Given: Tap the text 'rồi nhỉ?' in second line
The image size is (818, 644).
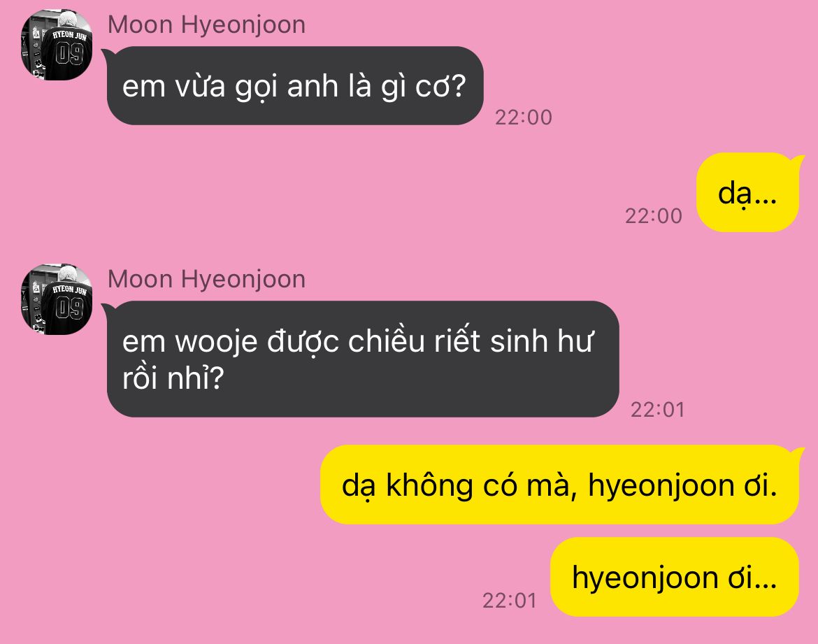Looking at the screenshot, I should [x=173, y=378].
